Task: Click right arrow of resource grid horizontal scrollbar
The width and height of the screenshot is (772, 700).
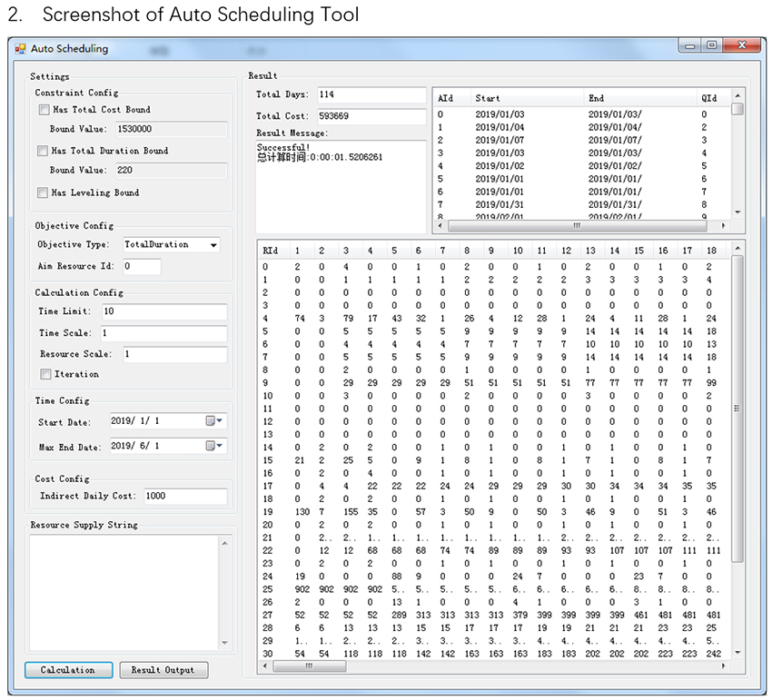Action: point(723,665)
